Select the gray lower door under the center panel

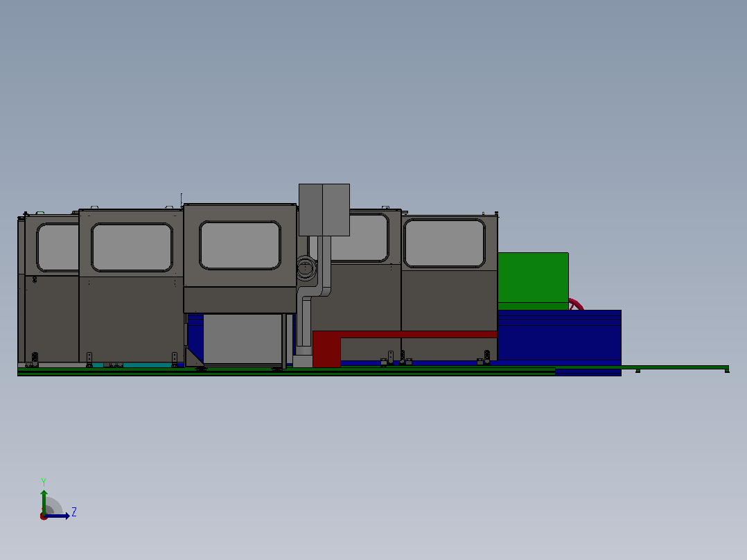pyautogui.click(x=243, y=339)
